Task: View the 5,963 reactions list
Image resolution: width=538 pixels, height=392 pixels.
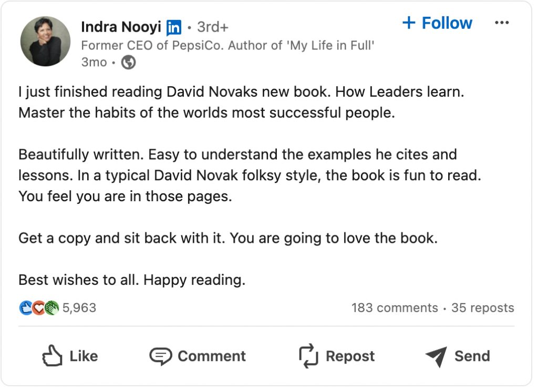Action: pos(79,307)
